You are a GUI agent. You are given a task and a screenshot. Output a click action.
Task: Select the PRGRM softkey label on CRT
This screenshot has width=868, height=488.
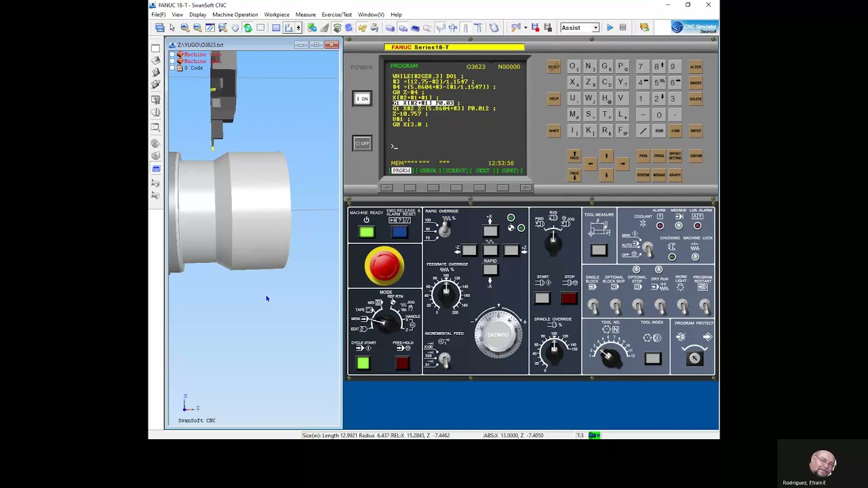coord(401,171)
